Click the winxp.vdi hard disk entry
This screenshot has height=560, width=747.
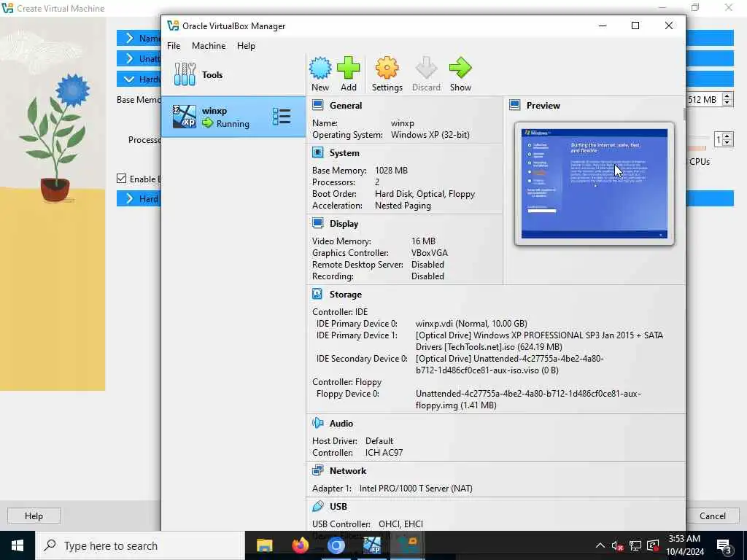click(471, 323)
